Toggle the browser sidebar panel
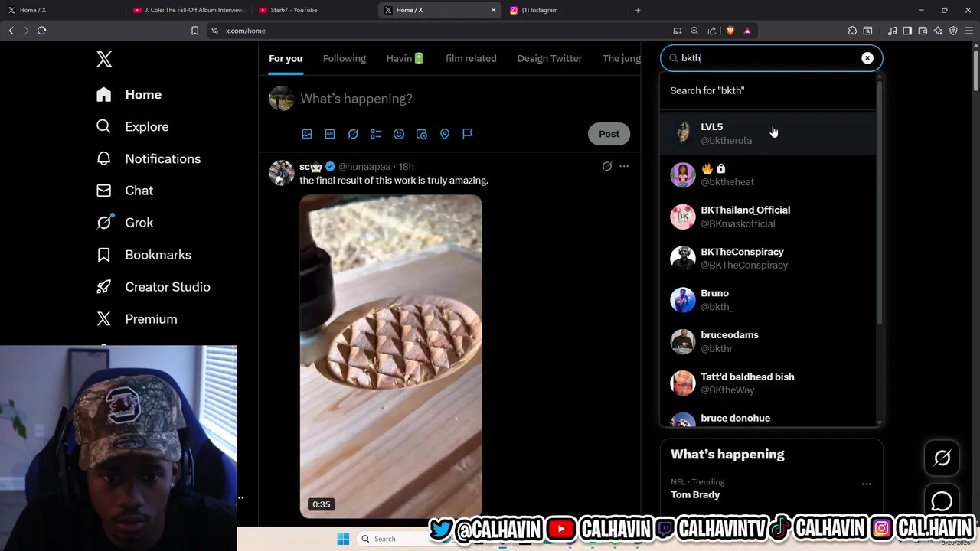980x551 pixels. pyautogui.click(x=907, y=31)
